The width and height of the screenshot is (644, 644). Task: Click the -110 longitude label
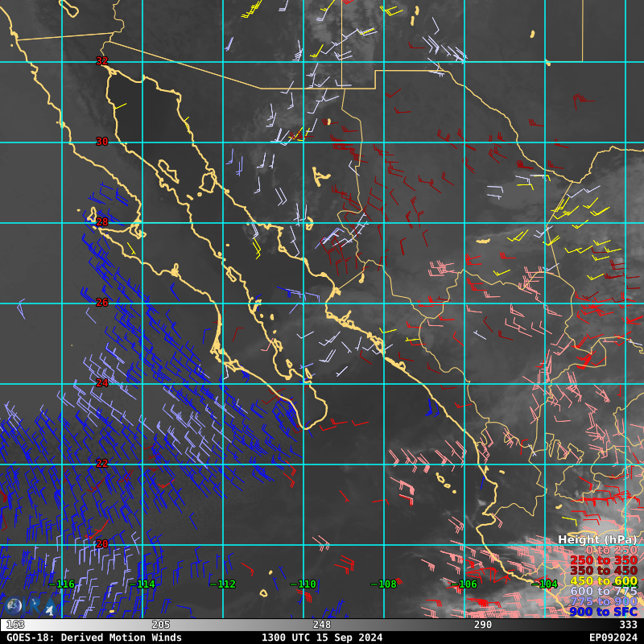(303, 584)
